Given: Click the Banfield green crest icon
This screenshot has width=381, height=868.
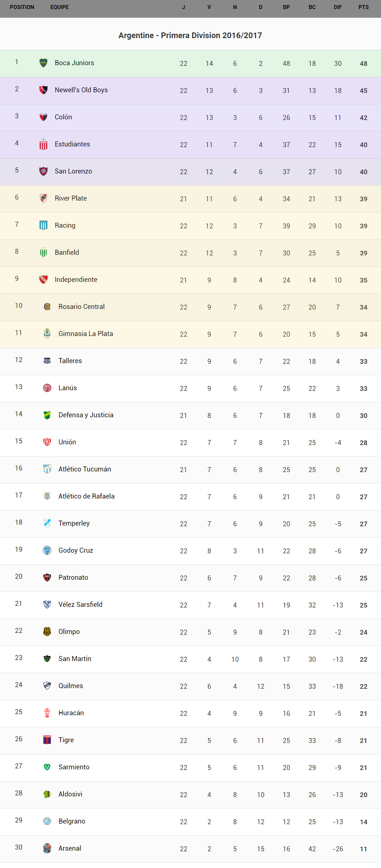Looking at the screenshot, I should pos(43,252).
